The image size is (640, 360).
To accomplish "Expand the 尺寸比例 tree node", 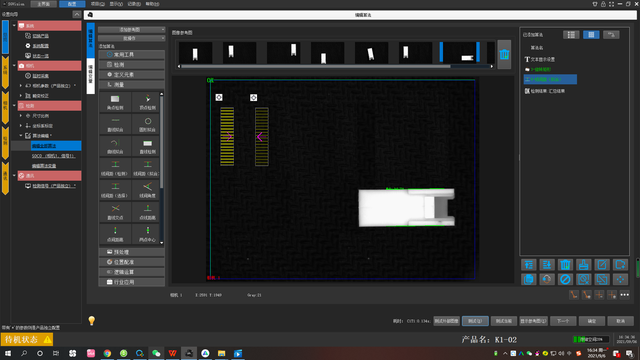I will coord(21,116).
